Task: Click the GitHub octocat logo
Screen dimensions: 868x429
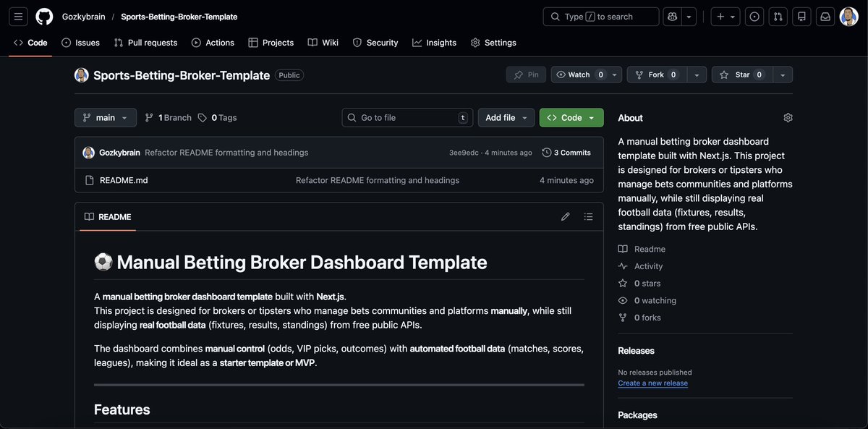Action: (44, 15)
